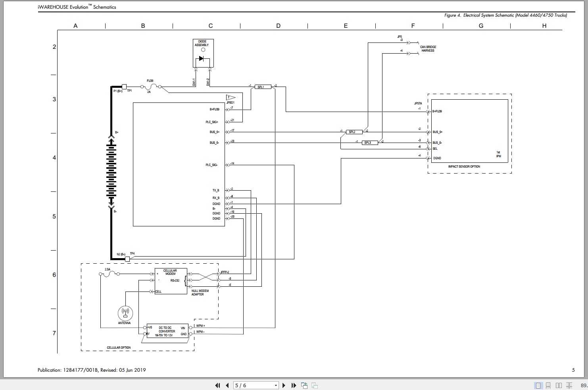Click the 'TP4' test point label
Screen dimensions: 588x390
click(x=132, y=253)
